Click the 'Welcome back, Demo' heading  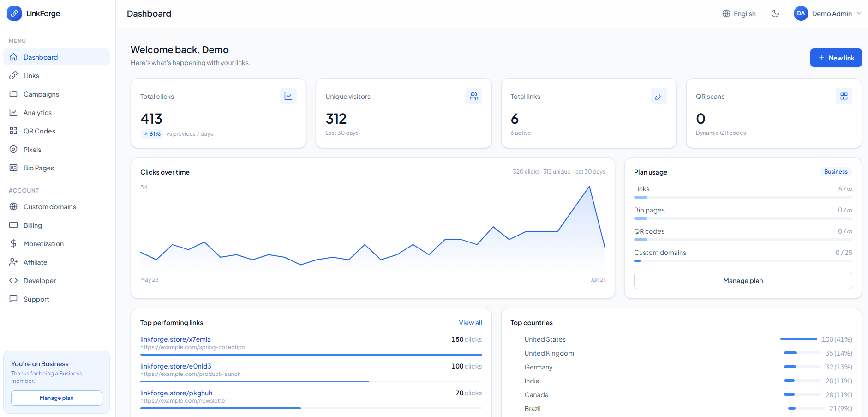click(x=180, y=49)
